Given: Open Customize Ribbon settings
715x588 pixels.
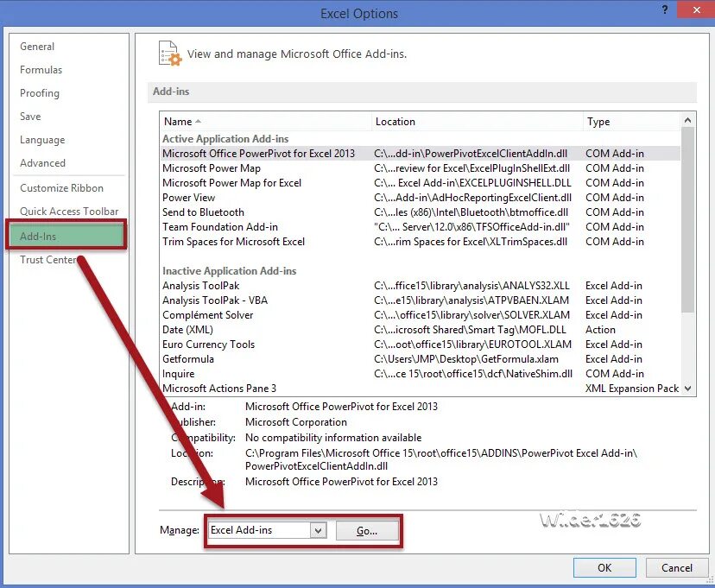Looking at the screenshot, I should [61, 187].
